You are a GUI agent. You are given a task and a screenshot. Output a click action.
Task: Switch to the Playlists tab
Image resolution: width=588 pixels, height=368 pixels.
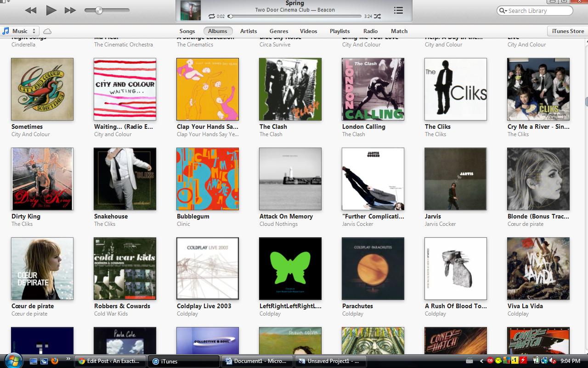click(x=339, y=31)
